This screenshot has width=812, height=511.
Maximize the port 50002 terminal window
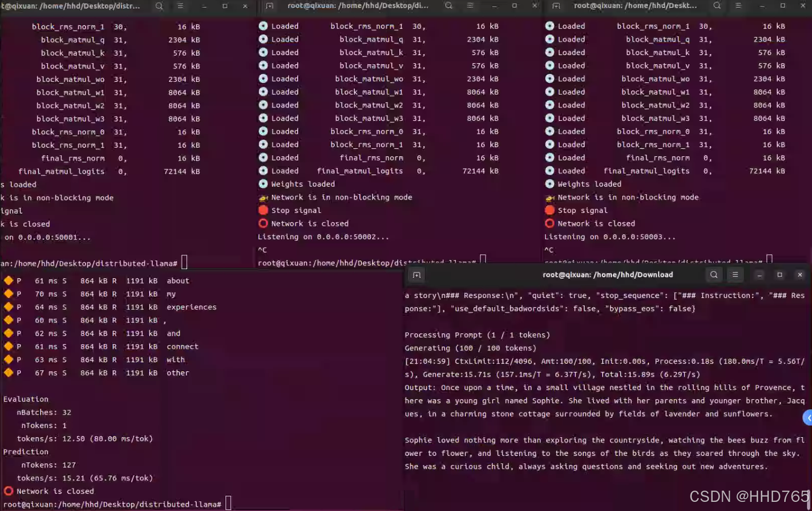(514, 5)
